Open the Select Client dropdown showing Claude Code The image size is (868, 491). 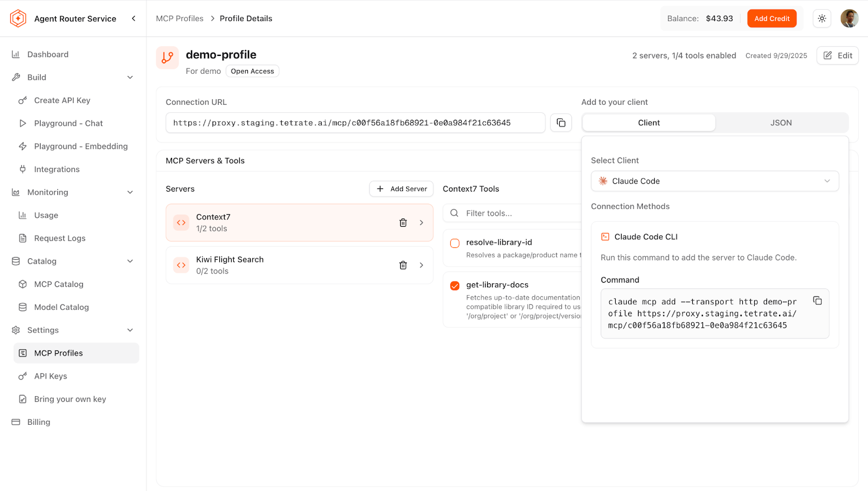click(714, 181)
